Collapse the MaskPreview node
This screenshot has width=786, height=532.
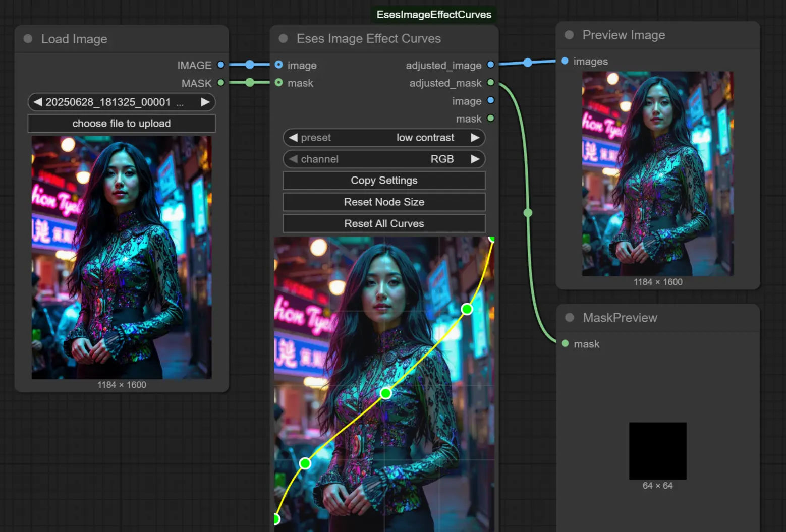click(569, 318)
